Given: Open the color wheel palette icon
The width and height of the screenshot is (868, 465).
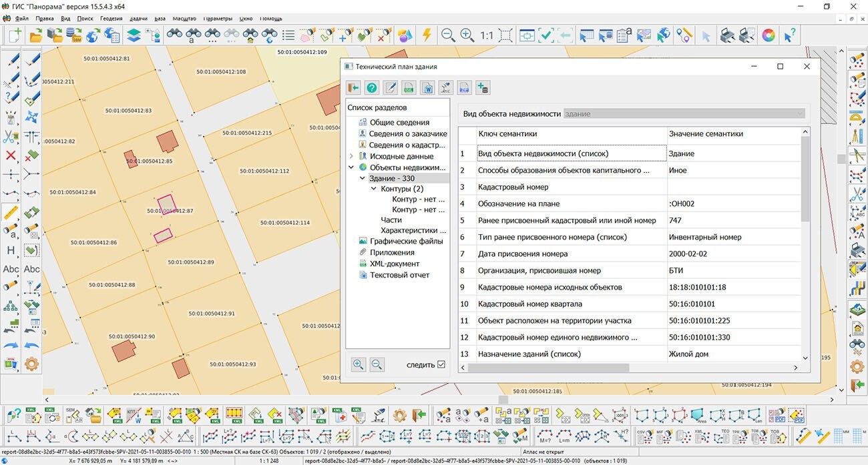Looking at the screenshot, I should [769, 35].
